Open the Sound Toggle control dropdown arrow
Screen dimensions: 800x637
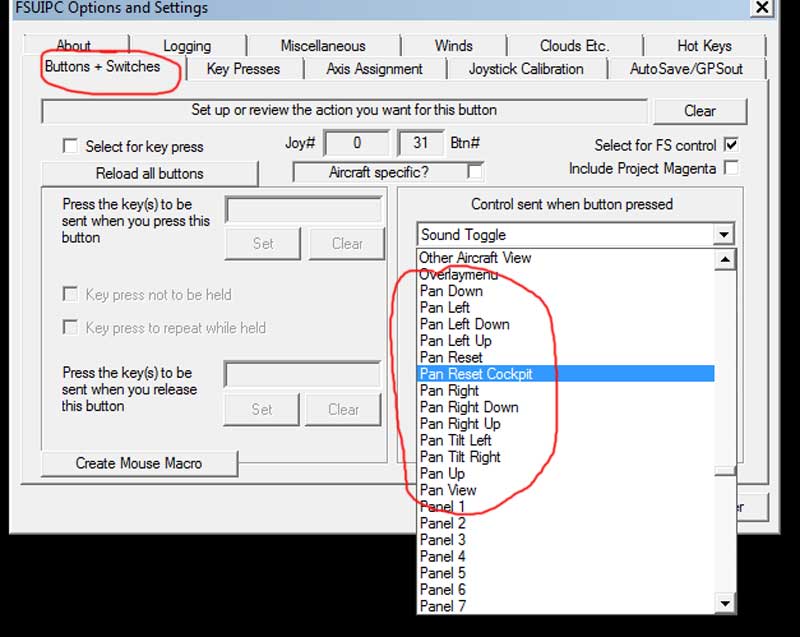(723, 235)
